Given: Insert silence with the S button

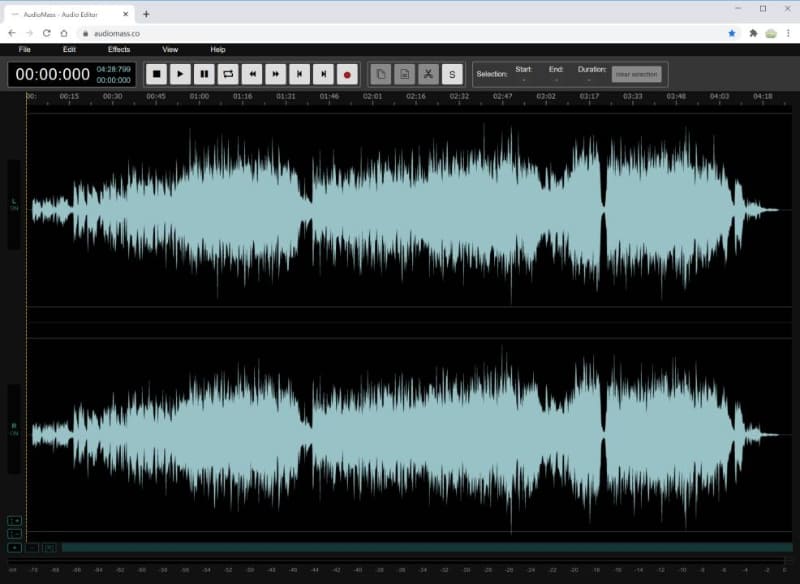Looking at the screenshot, I should pyautogui.click(x=452, y=74).
